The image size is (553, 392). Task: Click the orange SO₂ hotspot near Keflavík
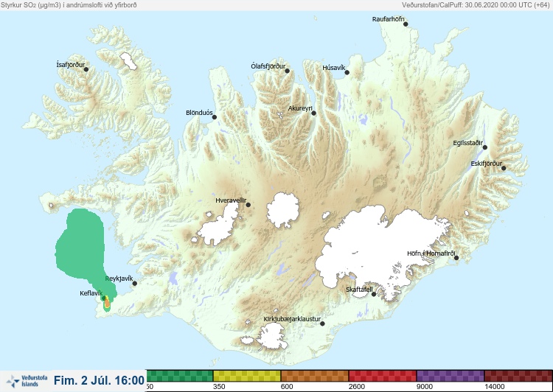click(107, 302)
